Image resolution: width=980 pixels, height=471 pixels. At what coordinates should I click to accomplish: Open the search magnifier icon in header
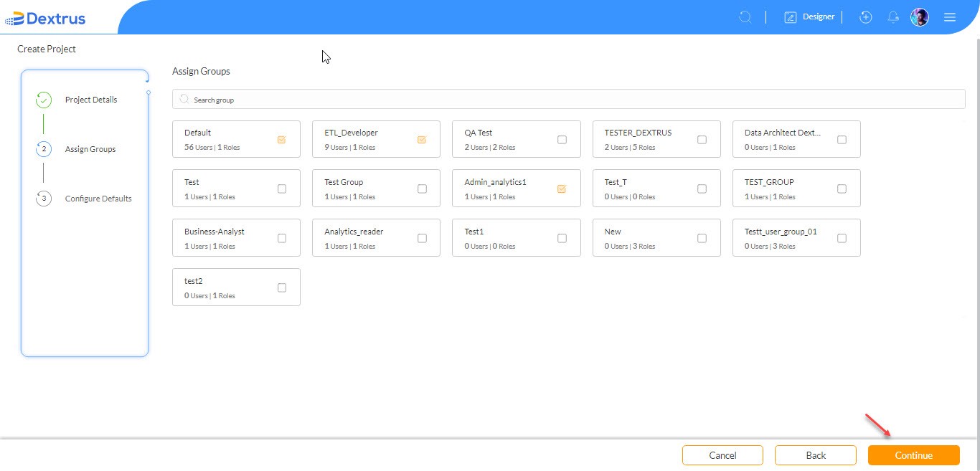click(x=745, y=17)
